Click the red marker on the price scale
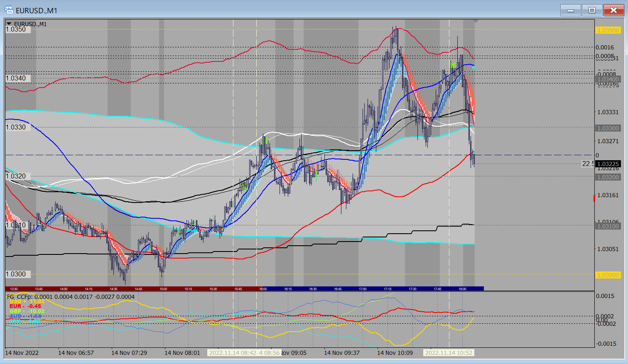This screenshot has height=364, width=628. tap(594, 198)
